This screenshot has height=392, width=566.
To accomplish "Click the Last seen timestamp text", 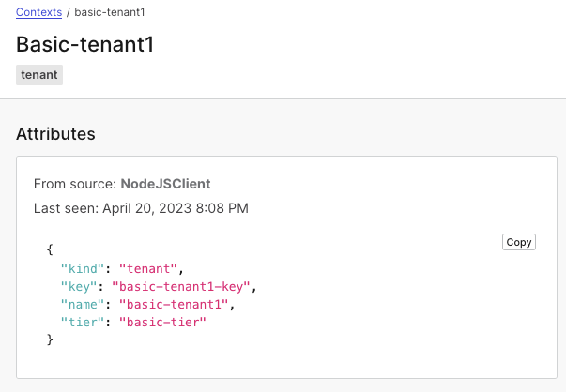I will tap(141, 208).
